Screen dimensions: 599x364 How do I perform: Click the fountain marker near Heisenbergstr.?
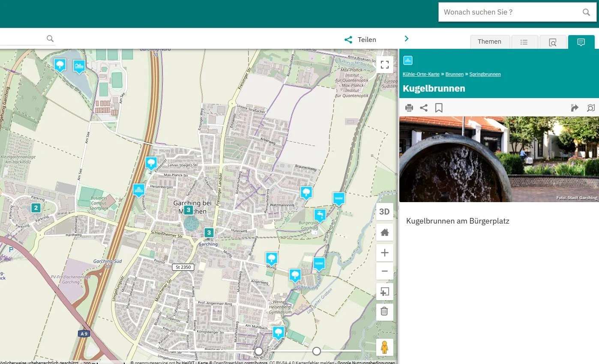coord(139,190)
